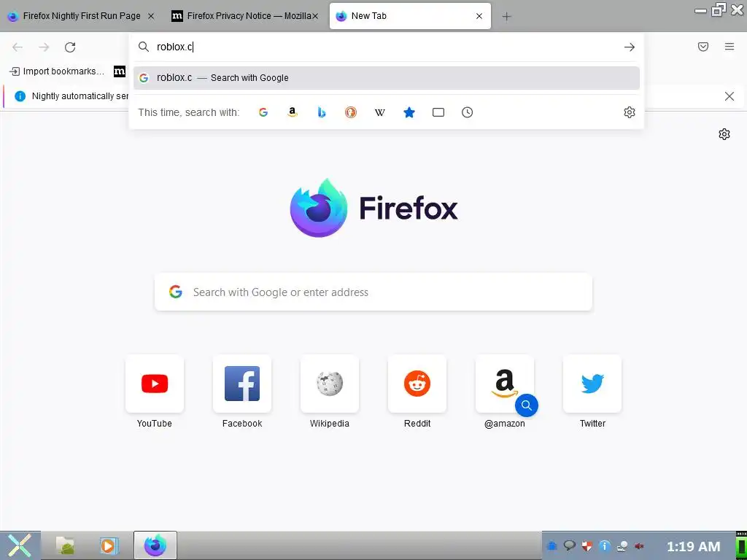Close the Firefox Privacy Notice tab
Image resolution: width=747 pixels, height=560 pixels.
pos(315,16)
